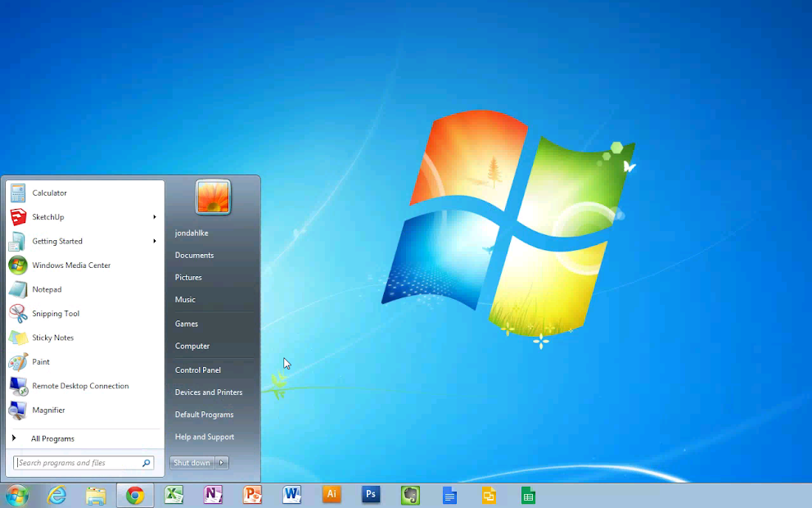Click the search programs and files field

pyautogui.click(x=79, y=462)
